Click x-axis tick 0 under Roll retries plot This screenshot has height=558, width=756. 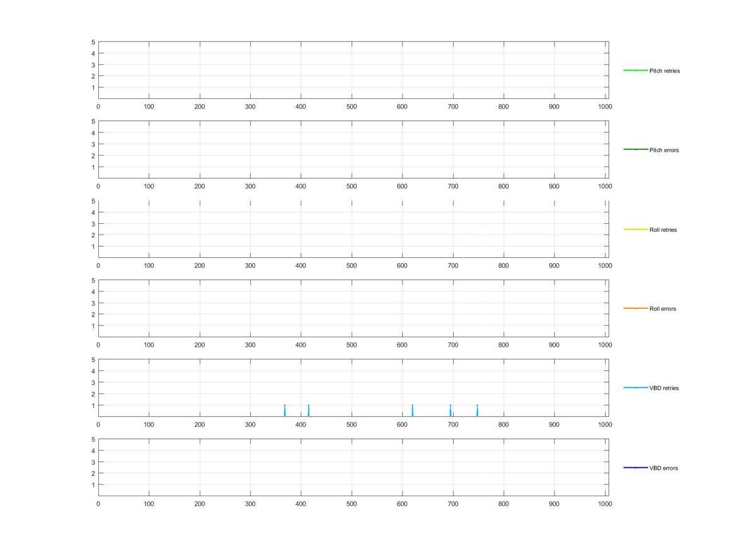pyautogui.click(x=98, y=265)
